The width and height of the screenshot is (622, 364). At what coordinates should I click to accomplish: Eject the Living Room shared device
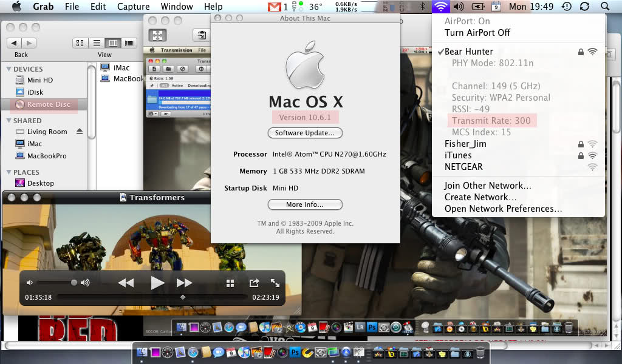click(x=80, y=132)
